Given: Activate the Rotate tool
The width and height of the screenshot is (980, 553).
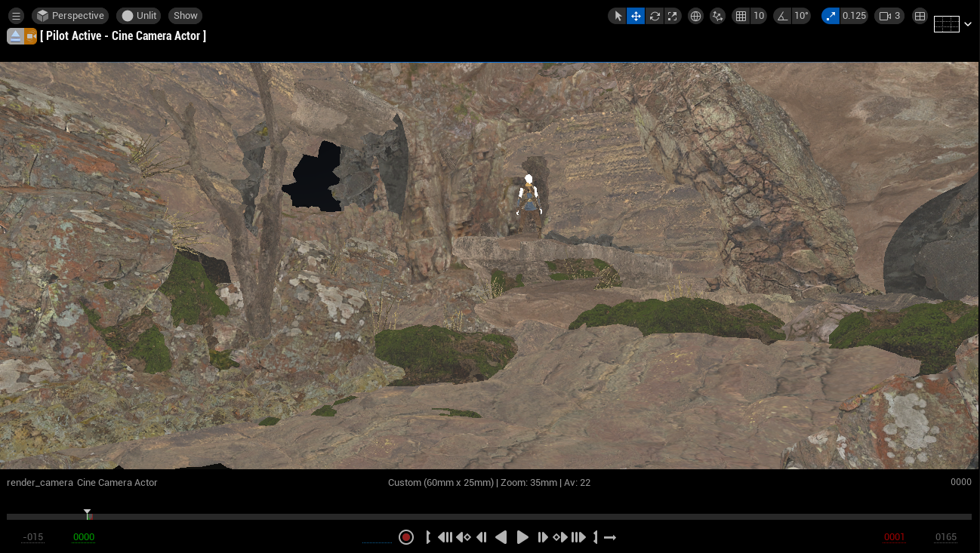Looking at the screenshot, I should pos(655,16).
